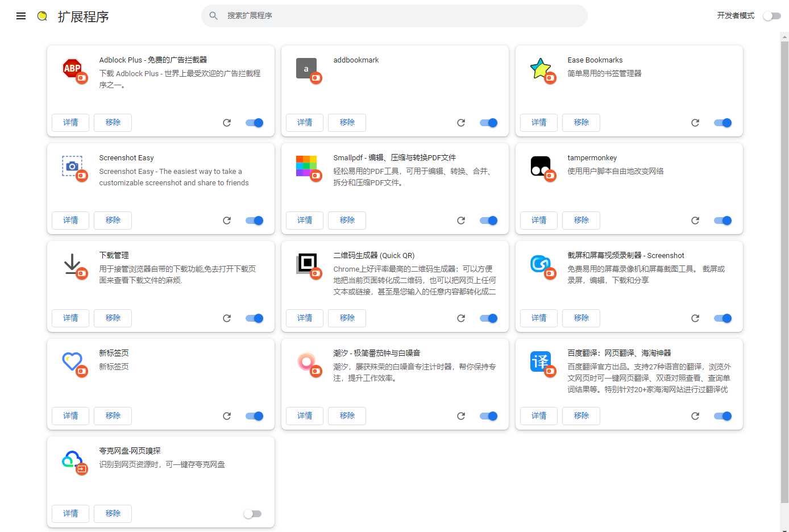Open 详情 for 新标签页
Image resolution: width=789 pixels, height=532 pixels.
click(70, 416)
